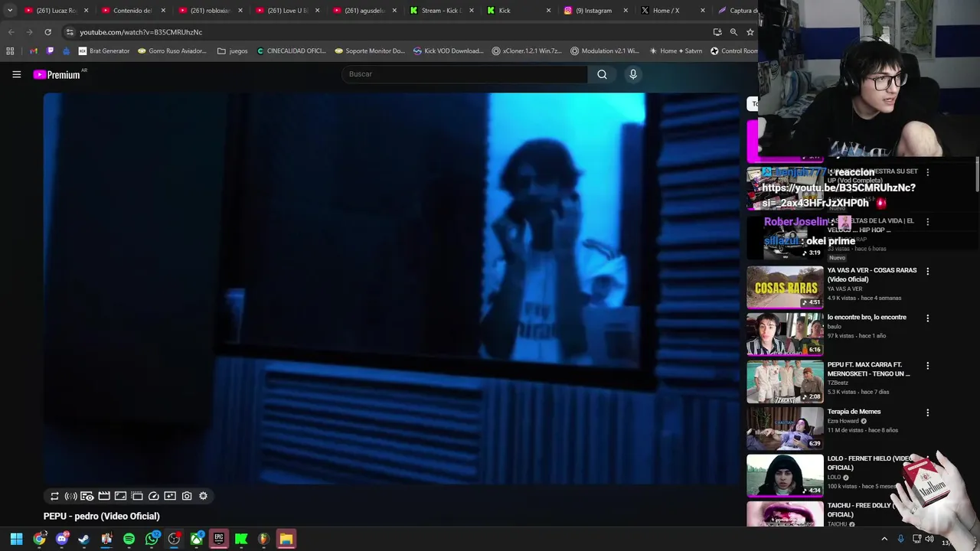Open Kick VOD Download bookmark

click(449, 51)
